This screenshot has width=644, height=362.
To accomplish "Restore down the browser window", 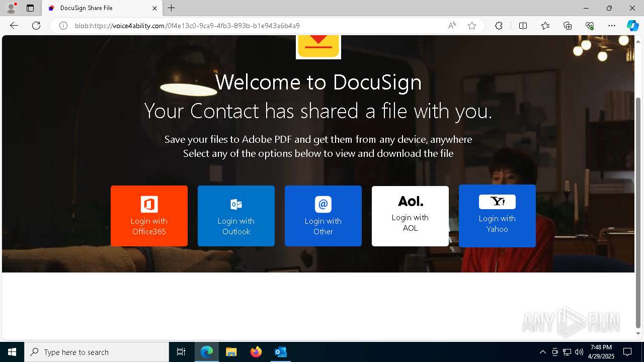I will pyautogui.click(x=609, y=8).
